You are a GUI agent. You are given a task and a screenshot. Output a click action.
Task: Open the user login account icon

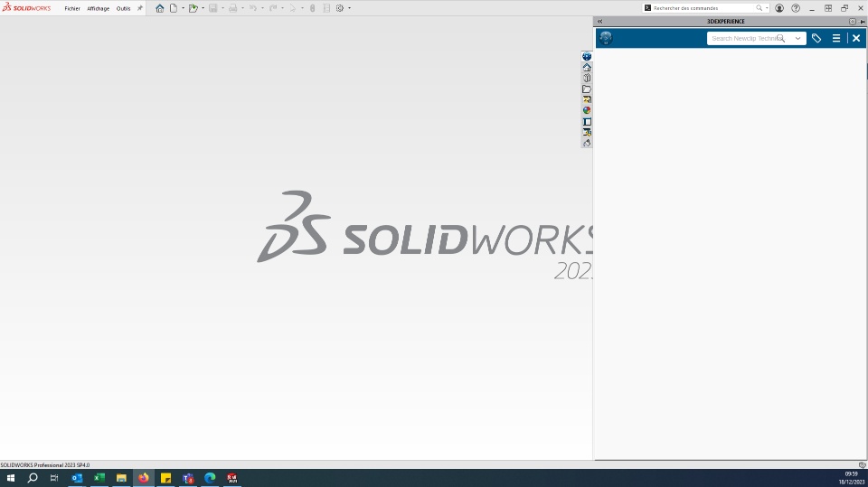[779, 8]
